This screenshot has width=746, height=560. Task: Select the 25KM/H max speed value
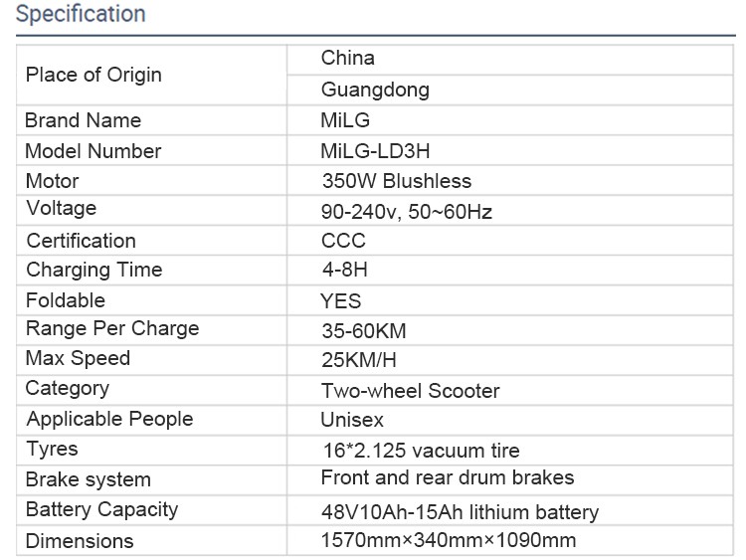tap(359, 360)
